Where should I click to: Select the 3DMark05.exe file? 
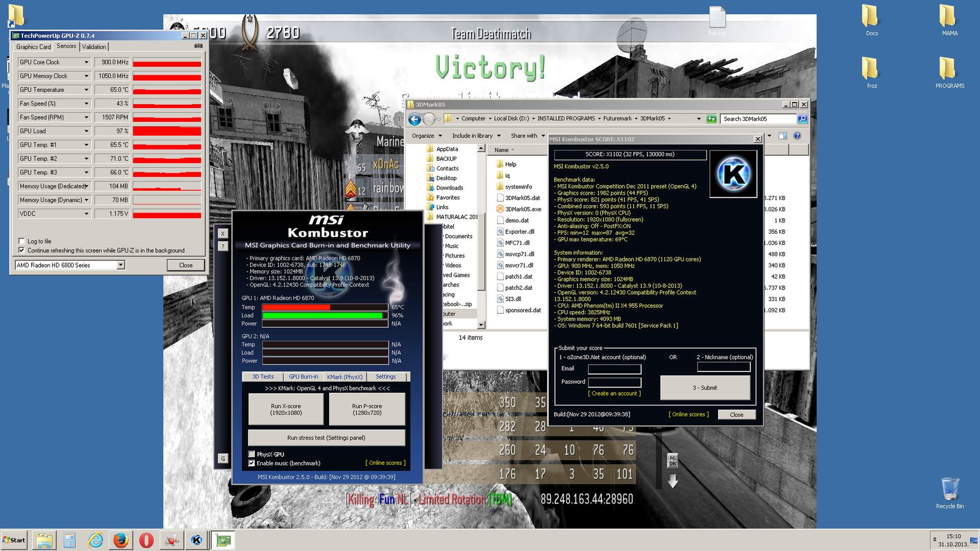pos(518,209)
